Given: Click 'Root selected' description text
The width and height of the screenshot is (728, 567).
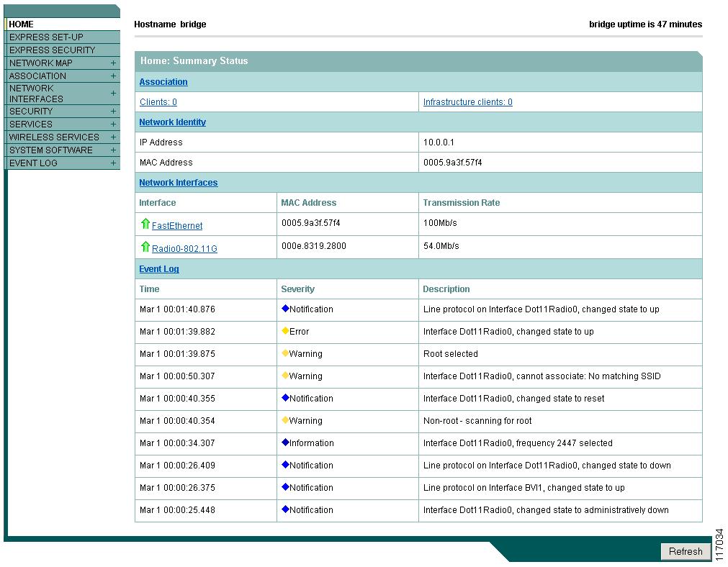Looking at the screenshot, I should pyautogui.click(x=450, y=353).
